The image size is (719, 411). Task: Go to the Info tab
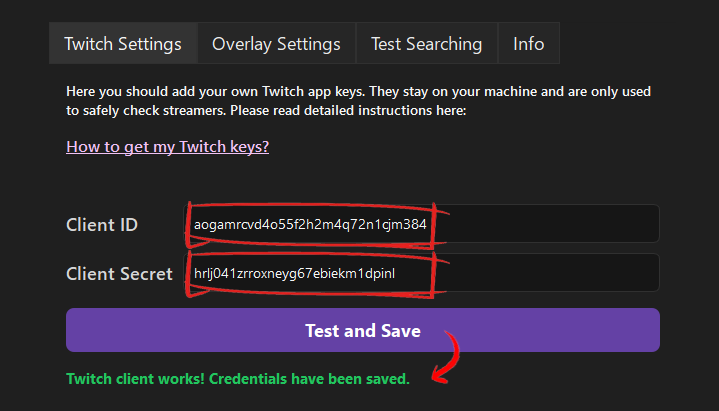pyautogui.click(x=529, y=44)
